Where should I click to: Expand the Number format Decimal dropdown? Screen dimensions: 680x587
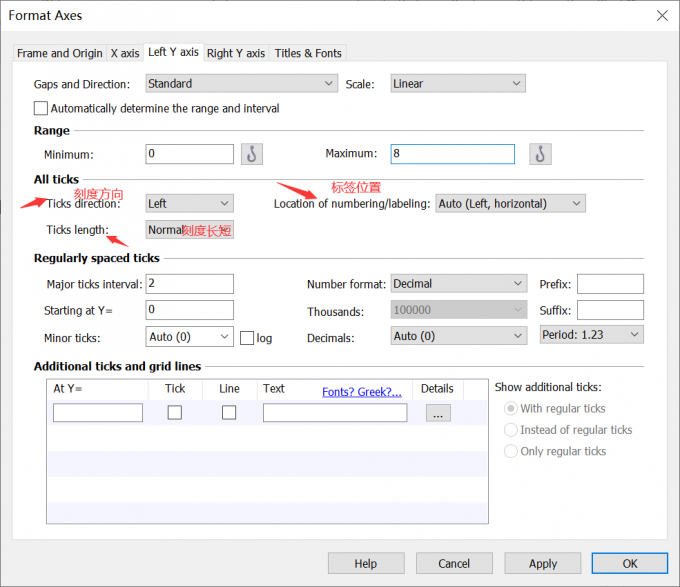coord(458,284)
